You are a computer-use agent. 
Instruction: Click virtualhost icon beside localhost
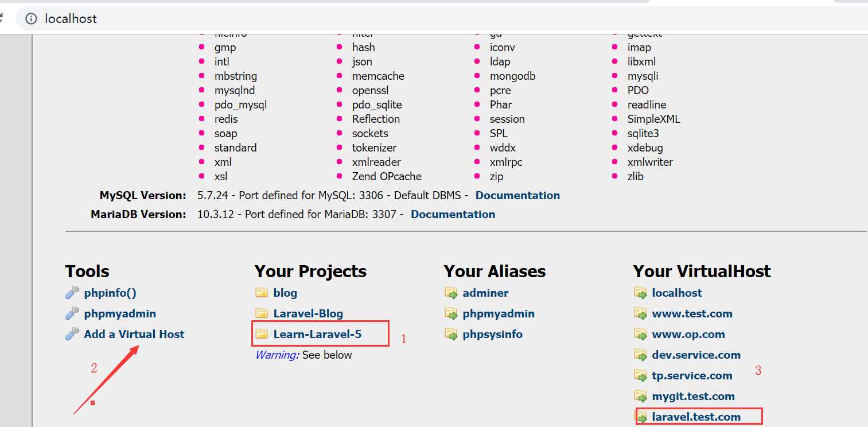pyautogui.click(x=640, y=293)
